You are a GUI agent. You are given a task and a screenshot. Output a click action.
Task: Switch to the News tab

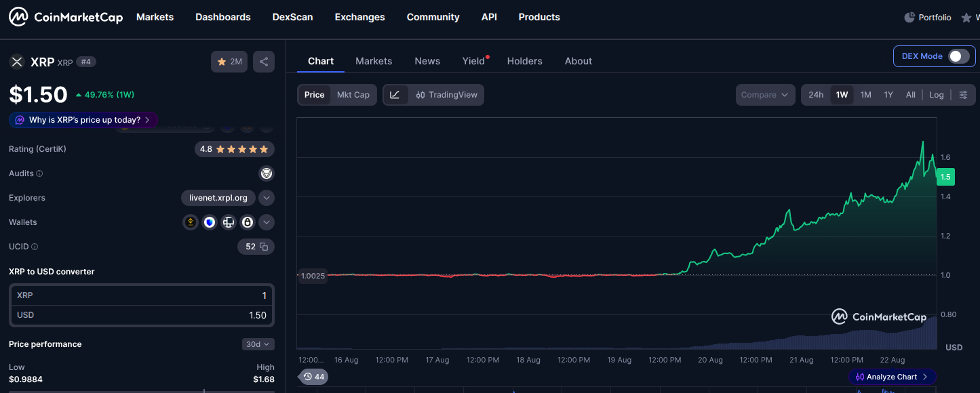(427, 61)
